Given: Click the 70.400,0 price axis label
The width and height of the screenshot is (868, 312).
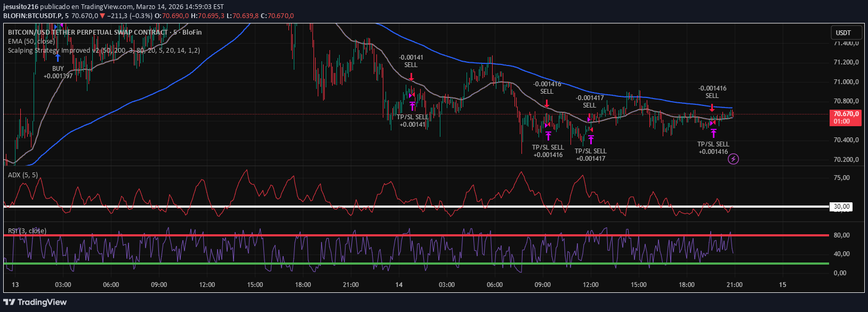Looking at the screenshot, I should [x=846, y=140].
